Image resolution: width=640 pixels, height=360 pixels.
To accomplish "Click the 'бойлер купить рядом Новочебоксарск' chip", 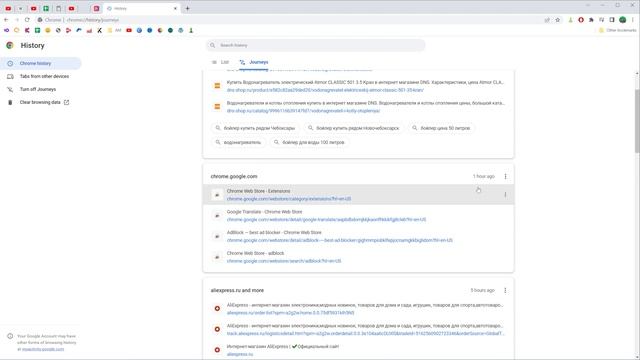I will pyautogui.click(x=353, y=128).
